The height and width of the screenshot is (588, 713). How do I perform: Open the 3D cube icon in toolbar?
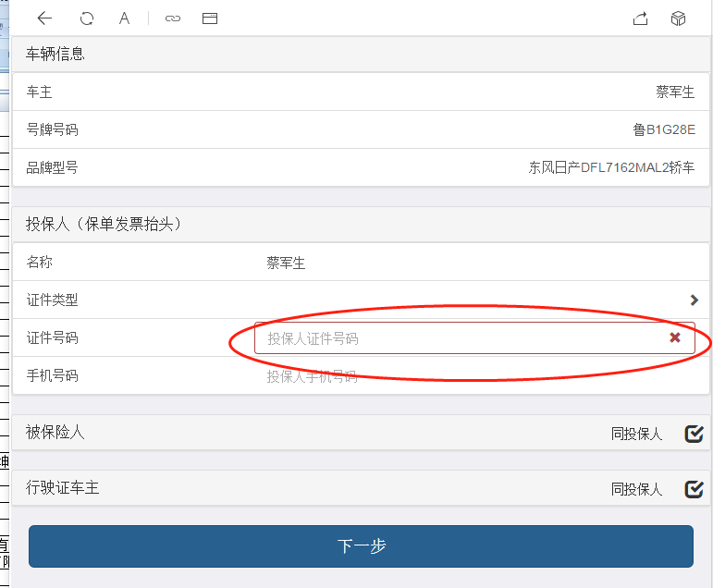pyautogui.click(x=678, y=18)
